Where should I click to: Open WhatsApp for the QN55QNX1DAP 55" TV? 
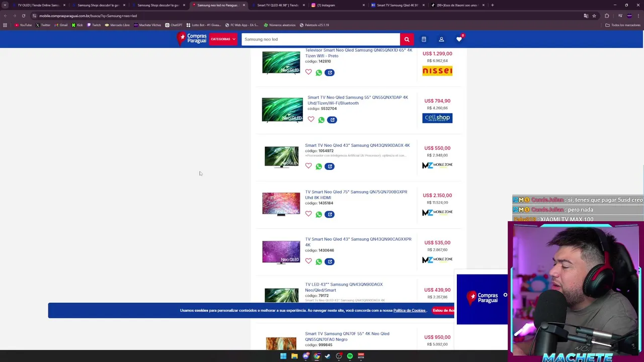(321, 120)
